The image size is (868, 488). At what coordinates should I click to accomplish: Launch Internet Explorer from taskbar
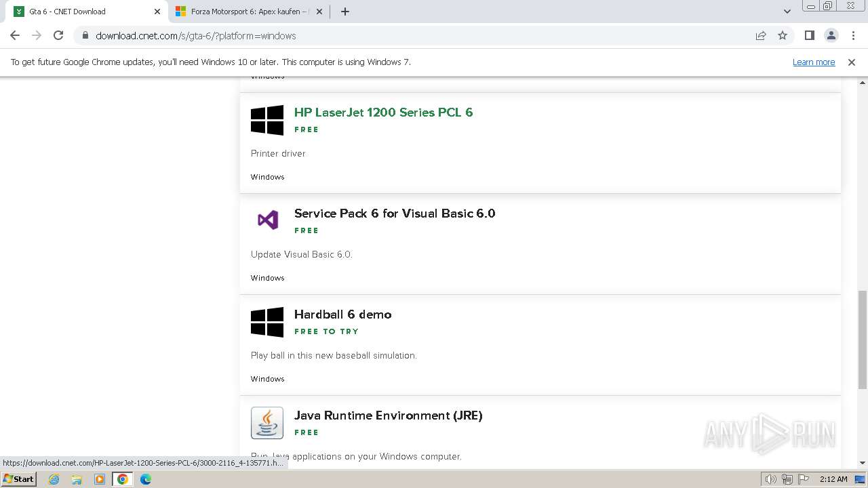tap(54, 479)
